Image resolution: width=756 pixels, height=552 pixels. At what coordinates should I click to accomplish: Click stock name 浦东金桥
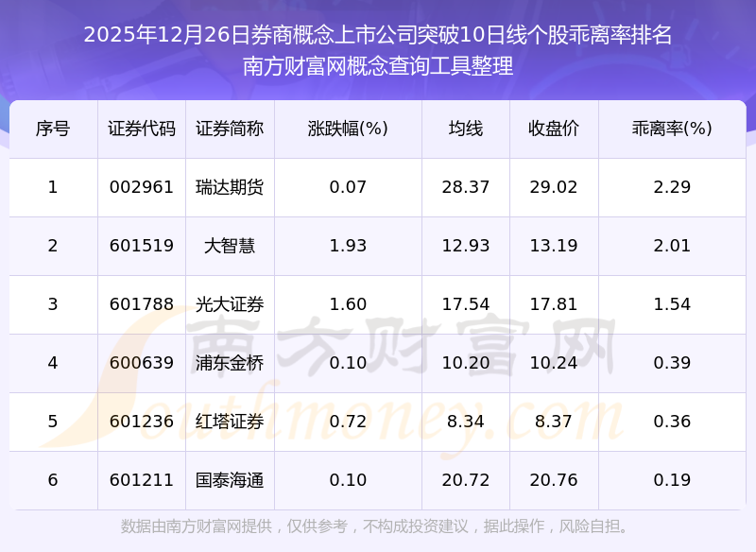(x=230, y=363)
